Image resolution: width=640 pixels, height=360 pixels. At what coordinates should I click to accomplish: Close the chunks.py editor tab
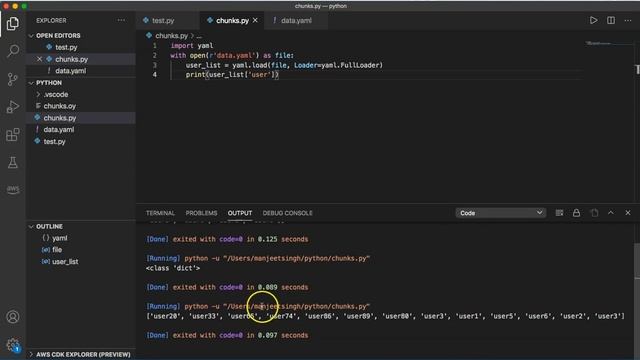pyautogui.click(x=255, y=20)
